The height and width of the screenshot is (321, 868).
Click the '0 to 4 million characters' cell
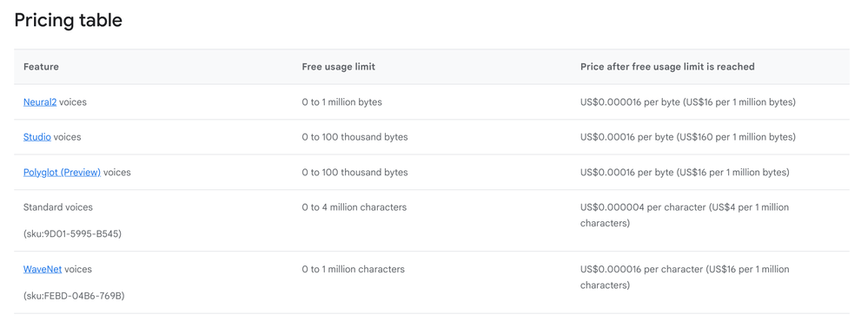pos(354,207)
